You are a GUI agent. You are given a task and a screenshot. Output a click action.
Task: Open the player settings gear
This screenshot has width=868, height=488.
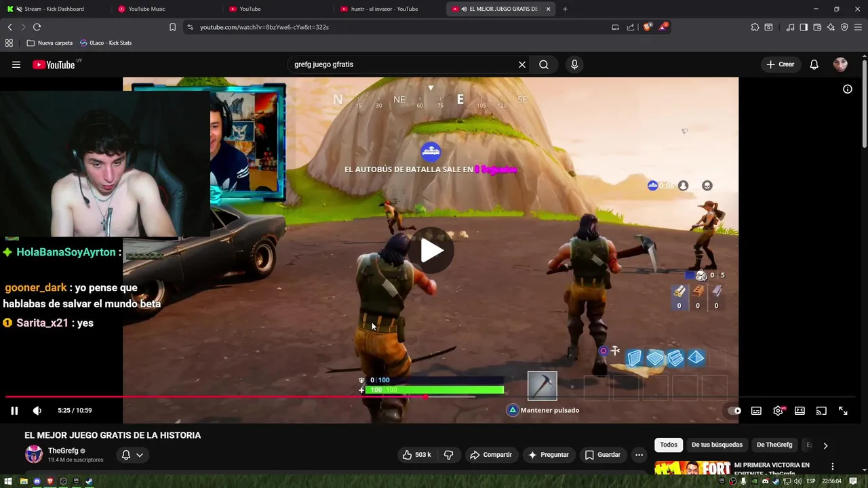(x=778, y=410)
